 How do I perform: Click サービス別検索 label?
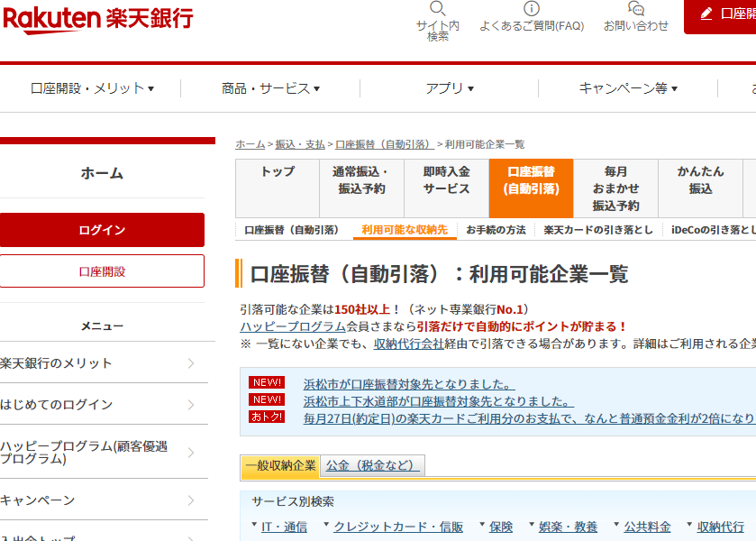point(293,502)
